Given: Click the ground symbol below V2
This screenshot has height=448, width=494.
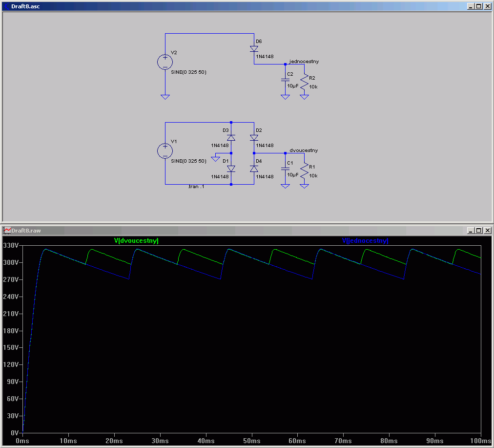Looking at the screenshot, I should pos(165,97).
